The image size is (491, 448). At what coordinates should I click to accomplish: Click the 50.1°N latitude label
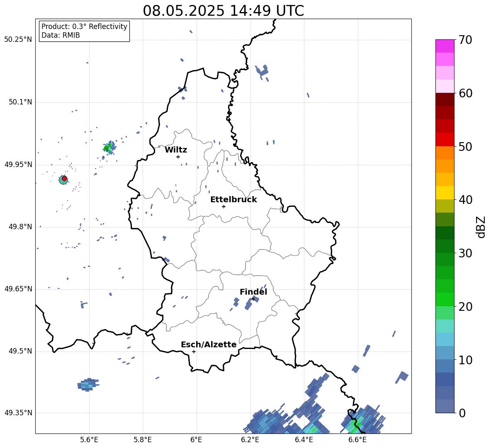point(20,102)
